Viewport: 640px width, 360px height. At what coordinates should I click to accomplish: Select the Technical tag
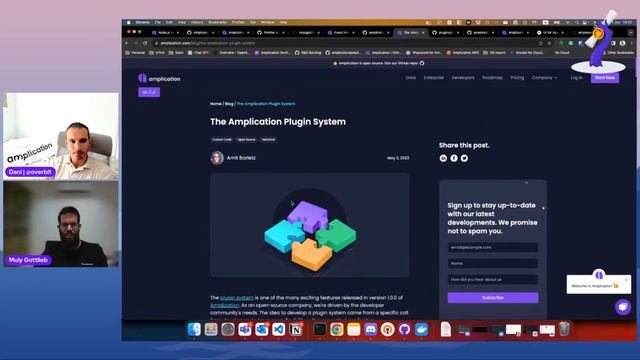268,140
